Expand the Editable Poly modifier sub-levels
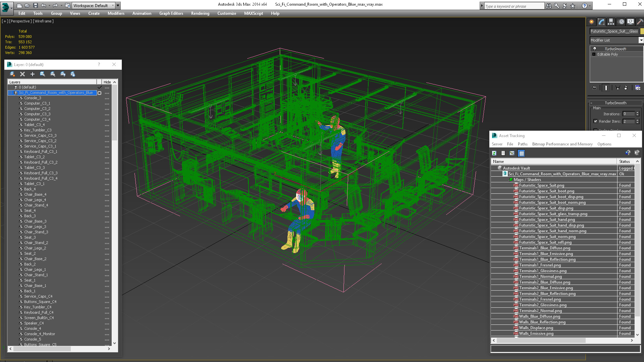This screenshot has width=644, height=362. click(594, 54)
